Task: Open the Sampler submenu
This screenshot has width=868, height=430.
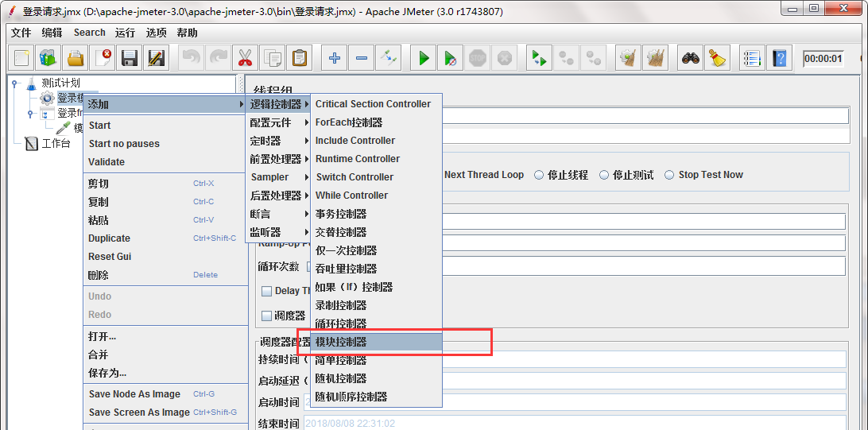Action: [x=278, y=177]
